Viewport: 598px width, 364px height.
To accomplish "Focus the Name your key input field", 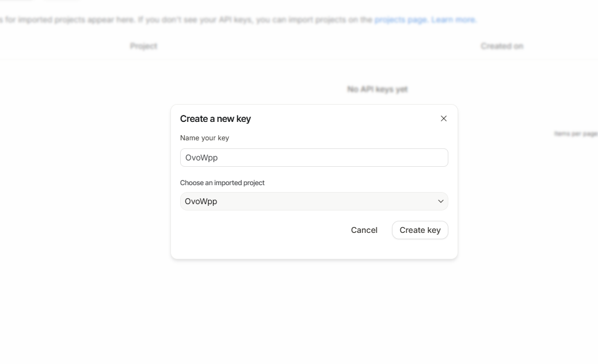I will point(314,158).
